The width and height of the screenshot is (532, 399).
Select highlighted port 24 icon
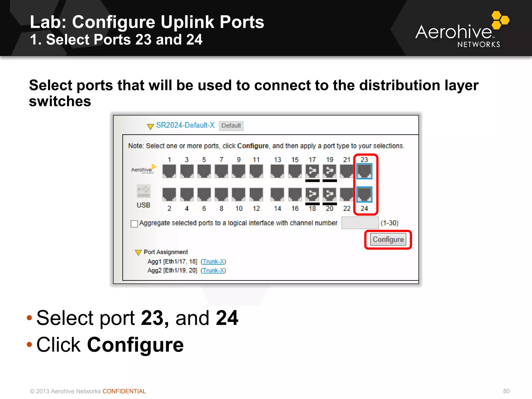[x=364, y=194]
